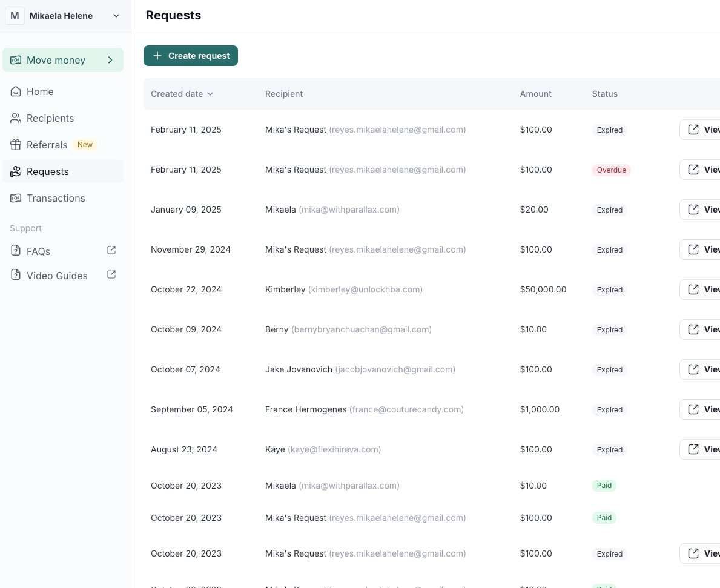Click the FAQs external link icon
The image size is (720, 588).
[111, 250]
